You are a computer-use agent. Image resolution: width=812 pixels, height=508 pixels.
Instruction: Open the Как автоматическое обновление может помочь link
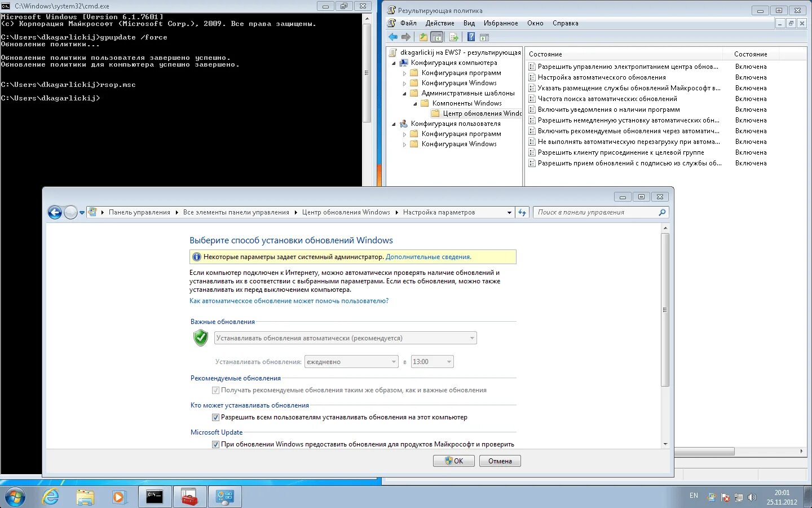pos(289,301)
